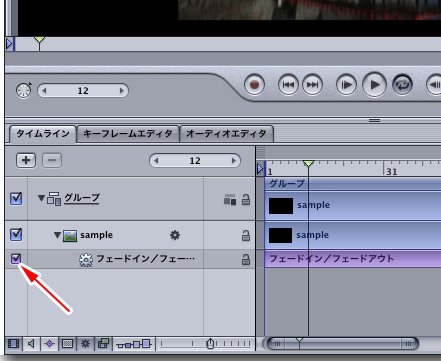Click the record animation button
This screenshot has height=361, width=441.
click(254, 85)
